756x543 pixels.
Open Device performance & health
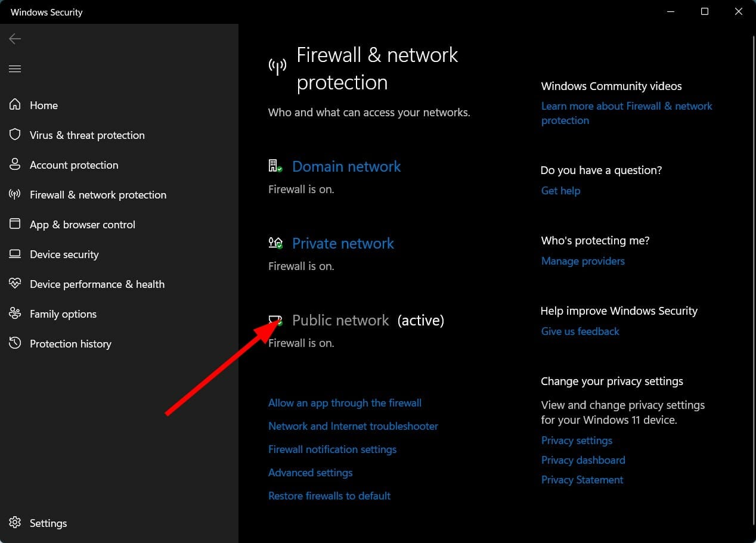tap(97, 284)
